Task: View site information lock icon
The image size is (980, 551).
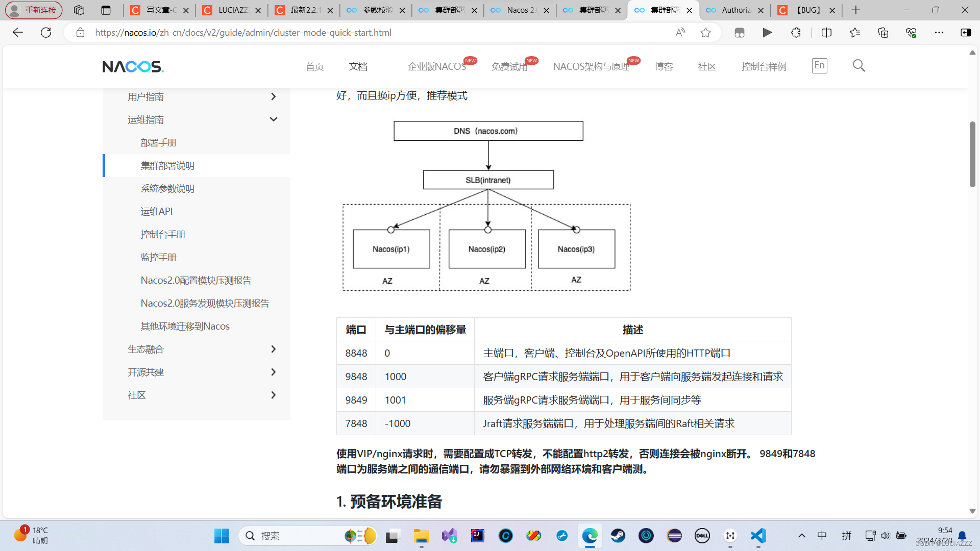Action: [80, 33]
